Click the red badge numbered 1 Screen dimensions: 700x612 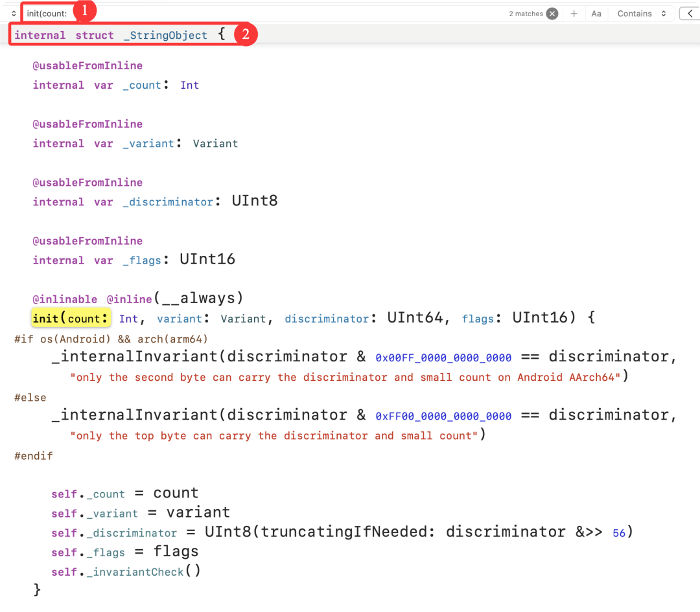click(x=85, y=10)
